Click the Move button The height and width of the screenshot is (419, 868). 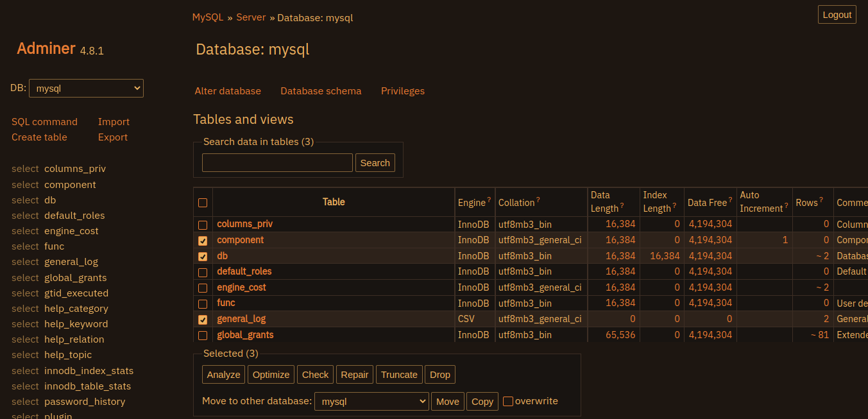click(x=448, y=402)
